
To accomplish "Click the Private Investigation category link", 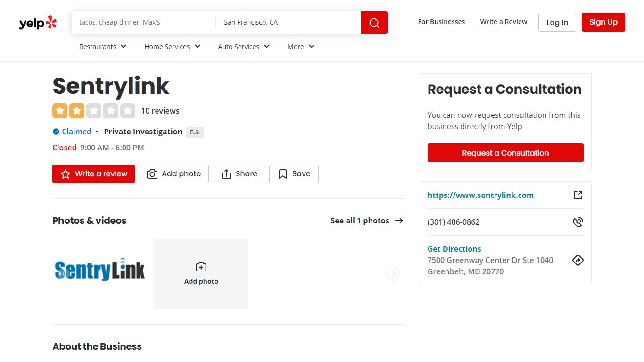I will (143, 132).
